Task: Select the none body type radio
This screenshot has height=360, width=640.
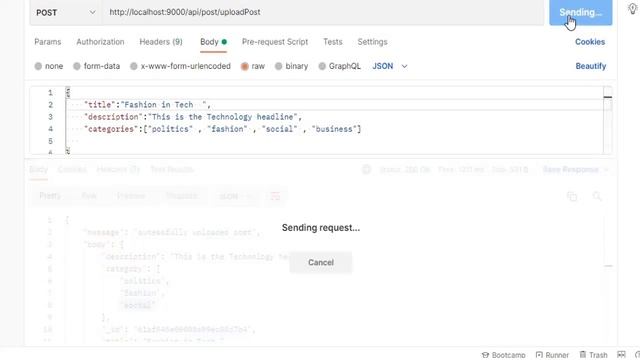Action: tap(38, 66)
